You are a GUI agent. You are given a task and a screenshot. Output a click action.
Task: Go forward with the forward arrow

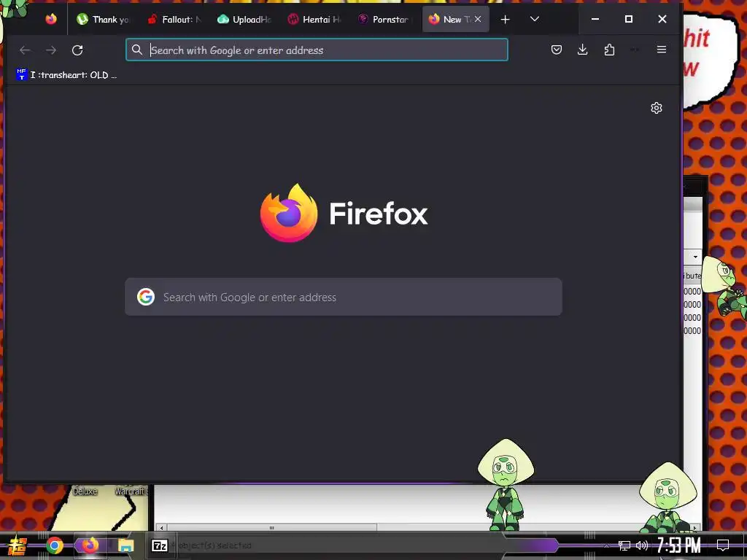(x=51, y=50)
